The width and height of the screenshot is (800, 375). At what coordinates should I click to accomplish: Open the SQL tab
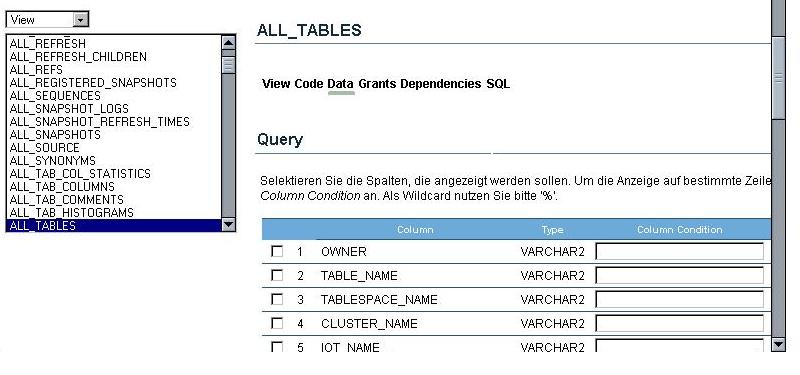click(x=498, y=84)
